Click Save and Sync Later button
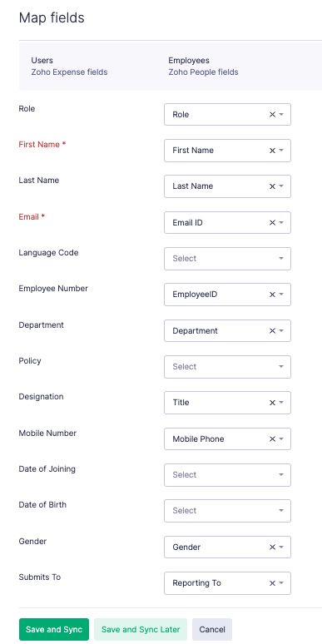The width and height of the screenshot is (322, 644). click(141, 630)
